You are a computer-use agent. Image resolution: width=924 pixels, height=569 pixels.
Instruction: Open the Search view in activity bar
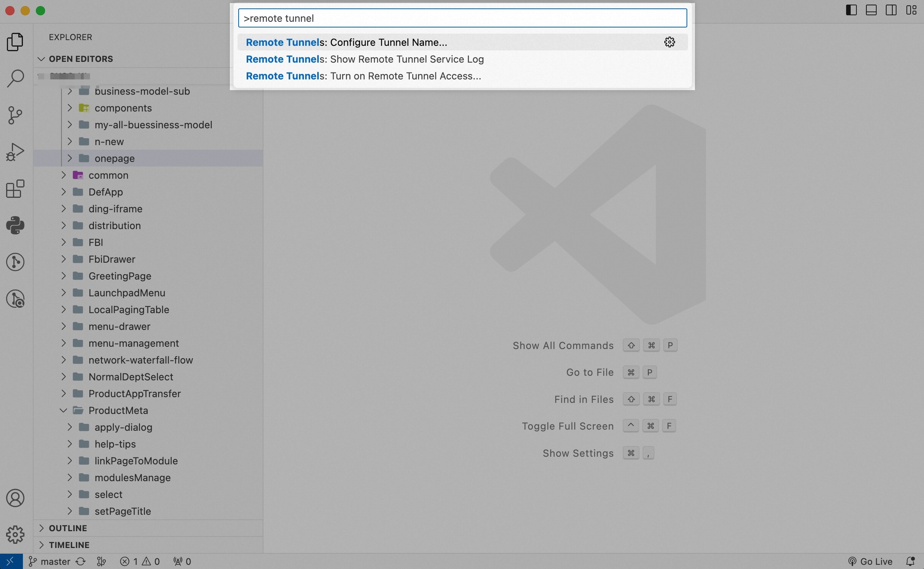pos(15,78)
